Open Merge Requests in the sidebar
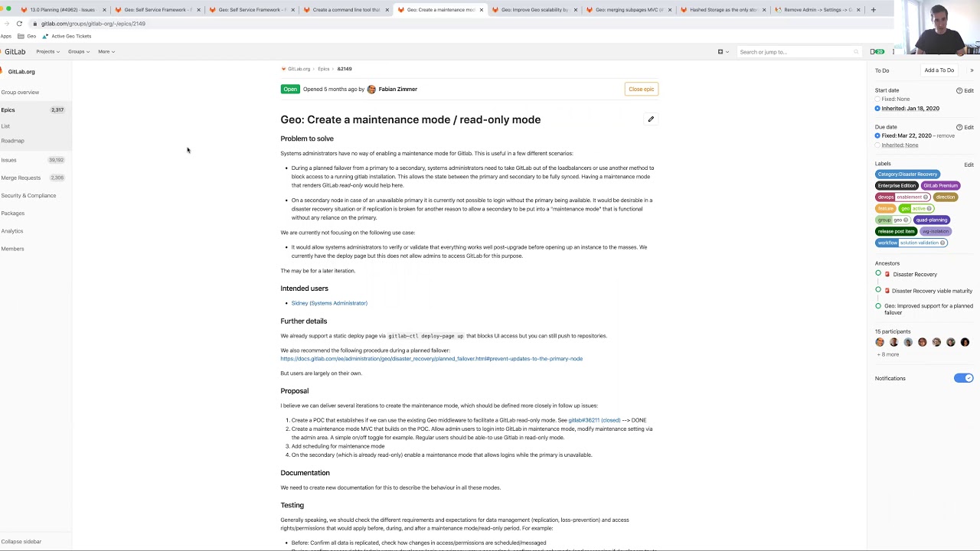Screen dimensions: 980x551 [x=35, y=178]
